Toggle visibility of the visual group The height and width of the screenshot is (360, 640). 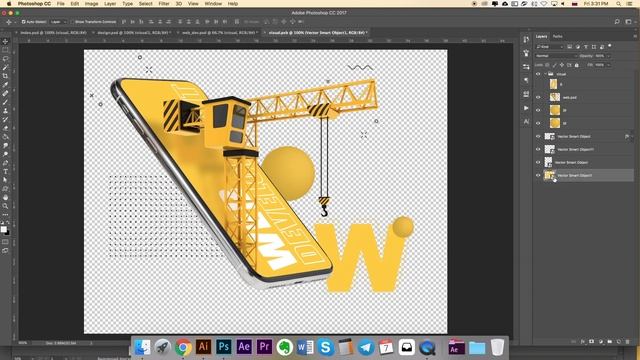[538, 74]
